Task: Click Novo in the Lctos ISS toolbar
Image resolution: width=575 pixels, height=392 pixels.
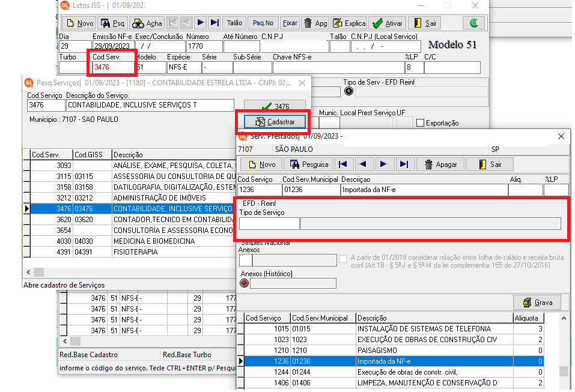Action: pyautogui.click(x=79, y=23)
